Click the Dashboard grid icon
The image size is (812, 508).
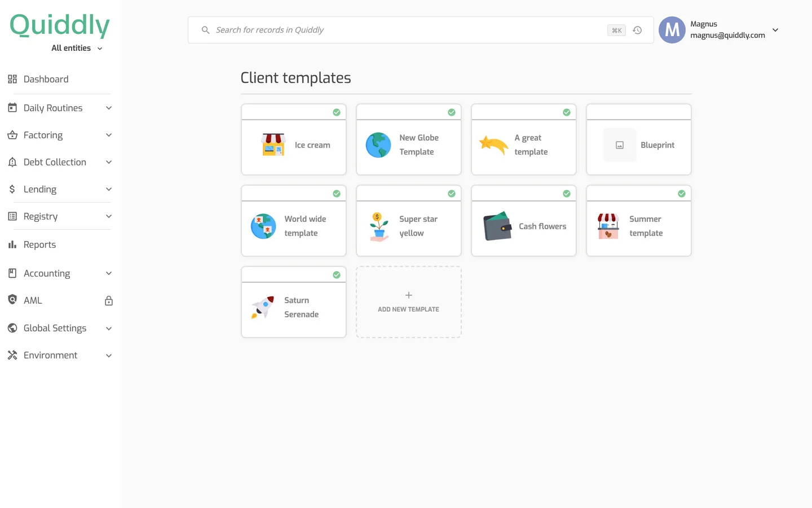[x=12, y=79]
